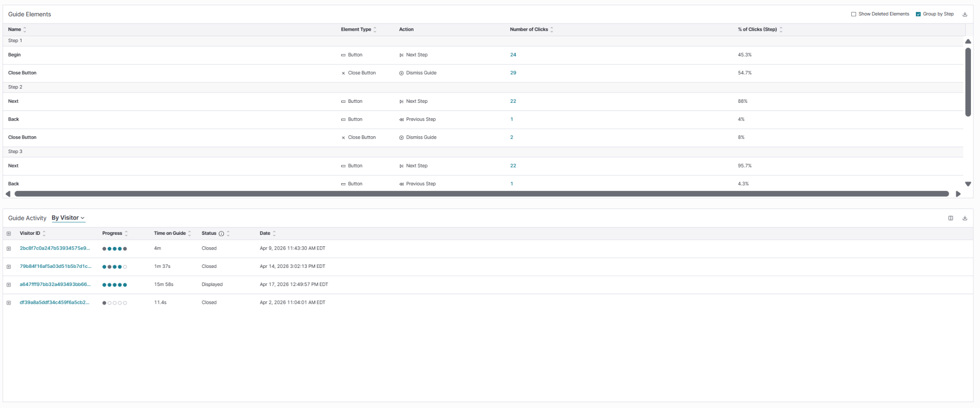The width and height of the screenshot is (980, 408).
Task: Sort by Element Type column
Action: pos(375,30)
